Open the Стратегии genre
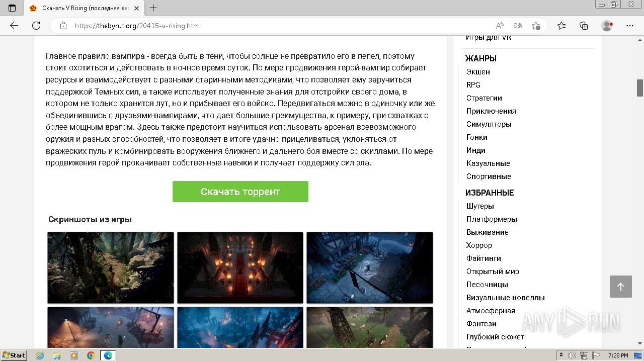Viewport: 644px width, 362px height. pyautogui.click(x=484, y=98)
